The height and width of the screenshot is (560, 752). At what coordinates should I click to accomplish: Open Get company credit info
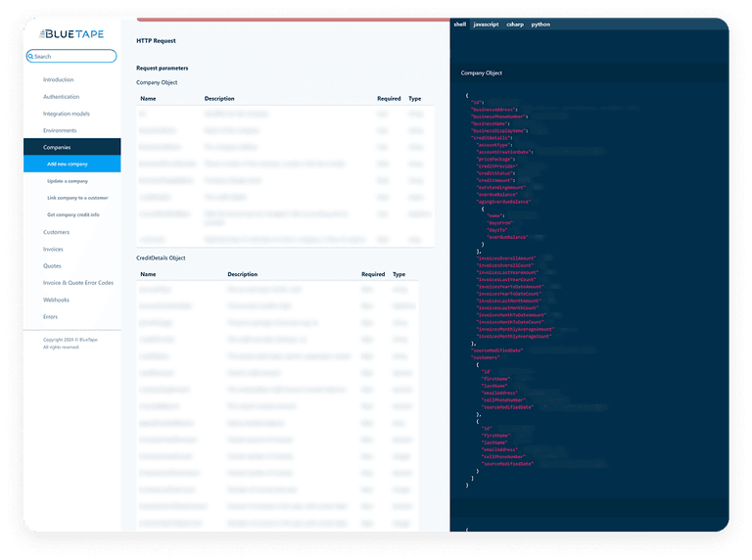pyautogui.click(x=73, y=214)
